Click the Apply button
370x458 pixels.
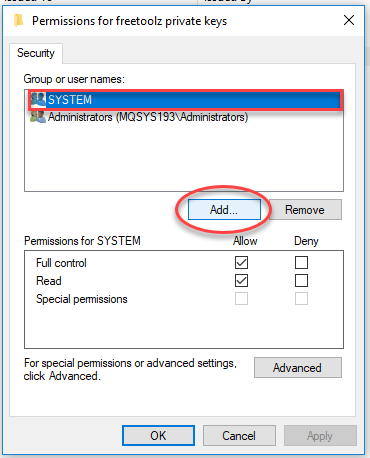tap(320, 435)
